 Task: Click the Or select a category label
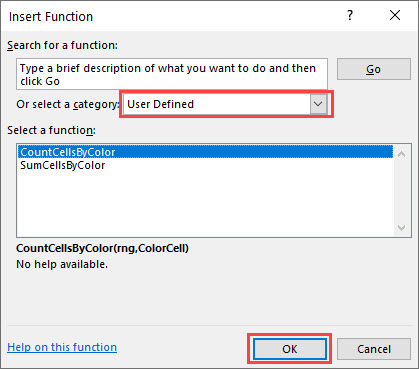pyautogui.click(x=68, y=104)
